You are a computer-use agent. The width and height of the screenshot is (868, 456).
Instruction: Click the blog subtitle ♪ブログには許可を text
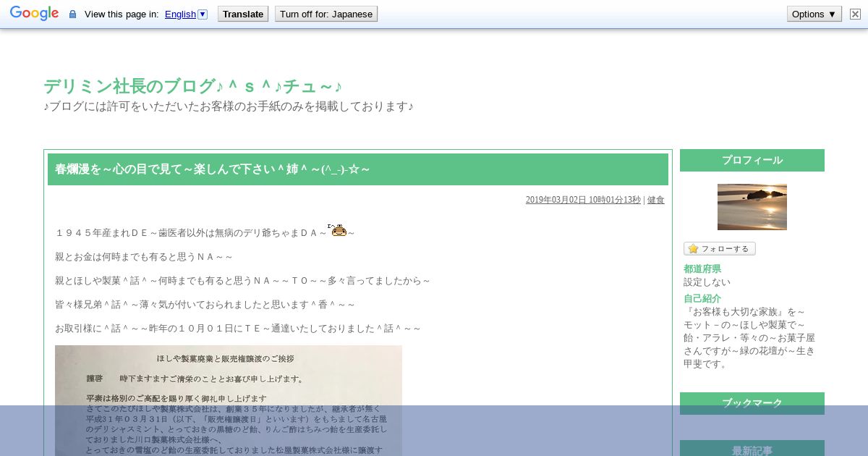pos(229,106)
